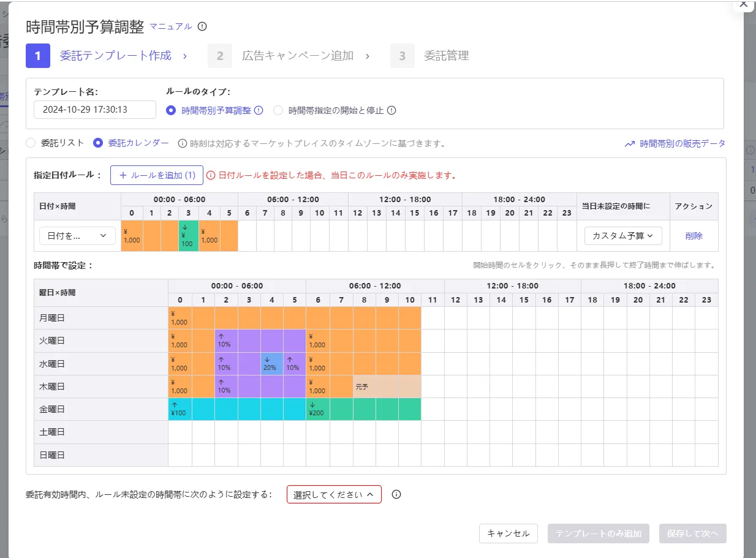Image resolution: width=756 pixels, height=558 pixels.
Task: Click info icon before timezone note text
Action: [x=182, y=143]
